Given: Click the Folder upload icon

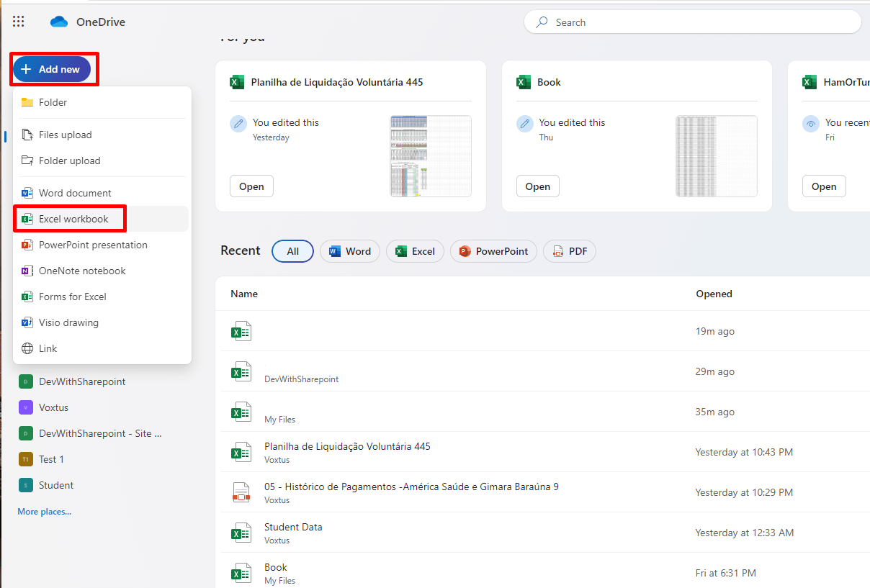Looking at the screenshot, I should [x=27, y=160].
